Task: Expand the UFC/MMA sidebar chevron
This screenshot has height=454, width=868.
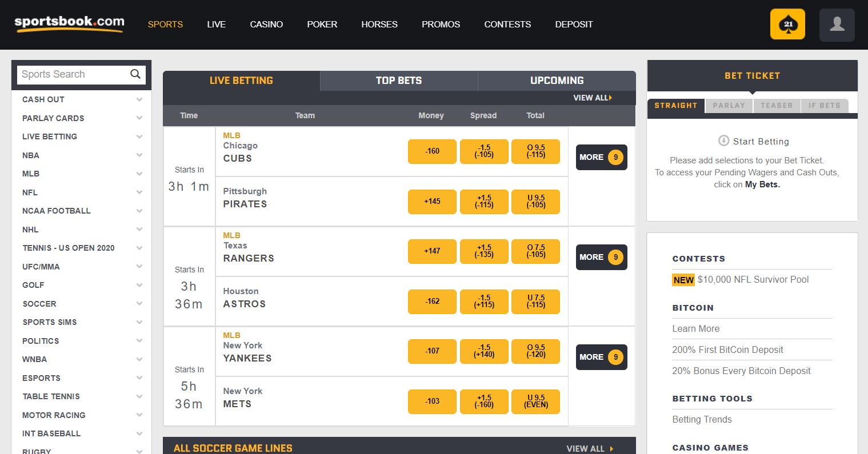Action: (139, 267)
